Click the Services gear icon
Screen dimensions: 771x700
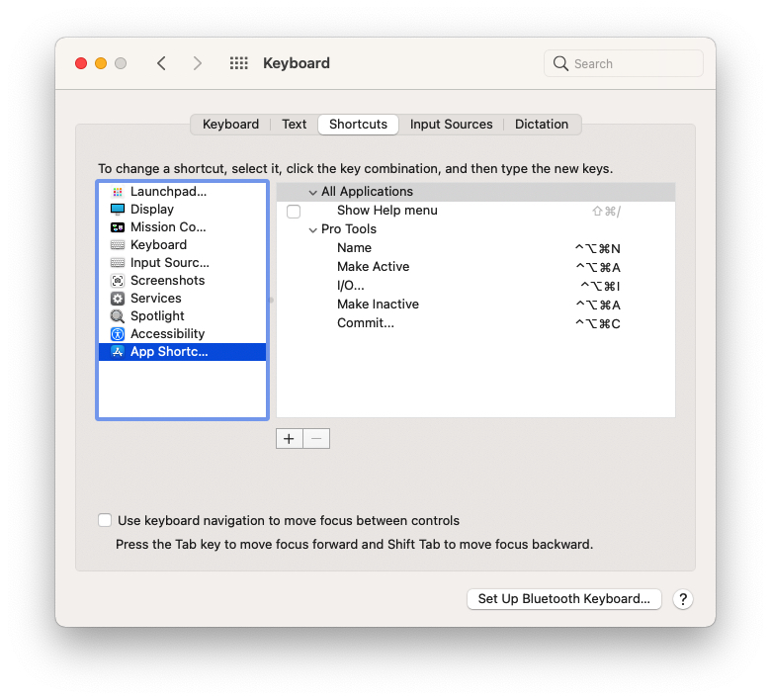118,299
